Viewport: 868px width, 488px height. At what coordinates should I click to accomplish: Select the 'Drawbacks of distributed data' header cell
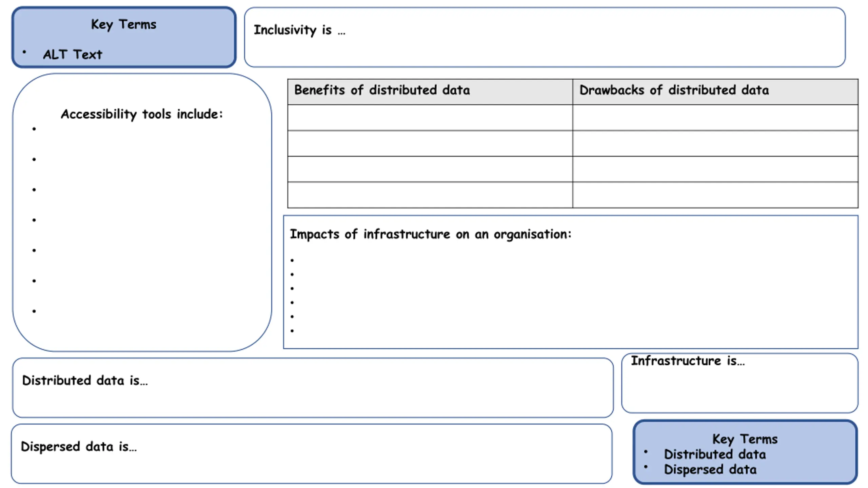pyautogui.click(x=715, y=91)
